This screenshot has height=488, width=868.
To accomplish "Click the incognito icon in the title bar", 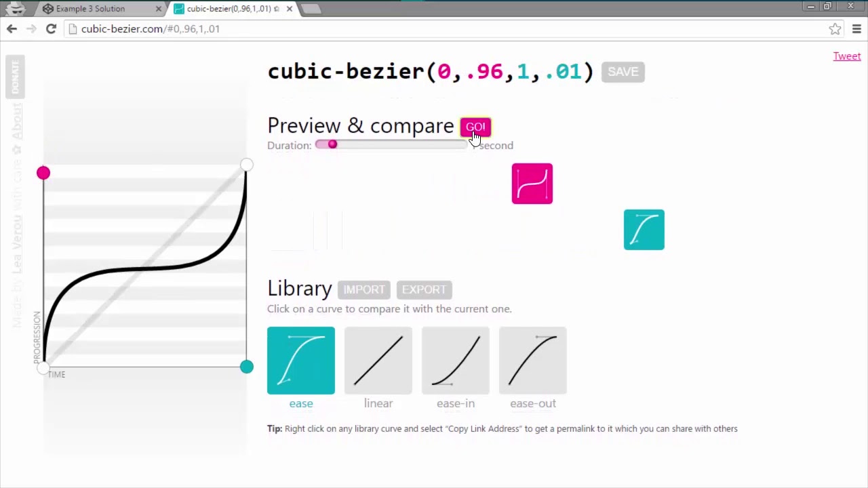I will (15, 8).
